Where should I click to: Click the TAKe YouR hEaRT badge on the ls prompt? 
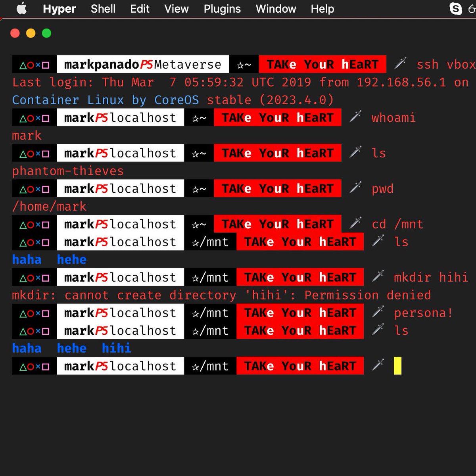(x=300, y=242)
